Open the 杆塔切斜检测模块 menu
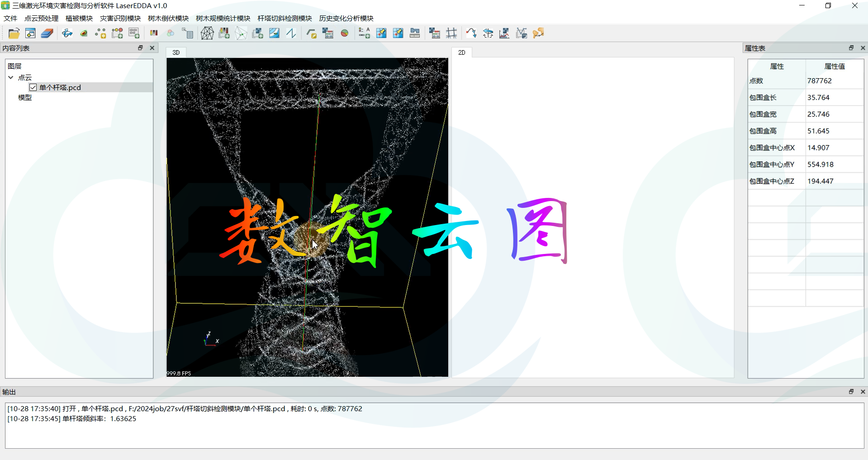 pos(285,18)
